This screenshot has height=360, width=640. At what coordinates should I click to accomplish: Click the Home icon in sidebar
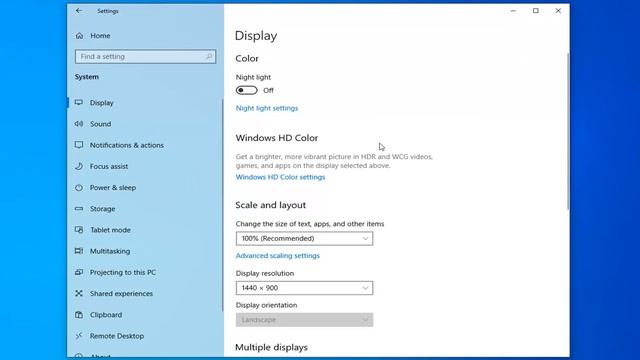[x=79, y=36]
